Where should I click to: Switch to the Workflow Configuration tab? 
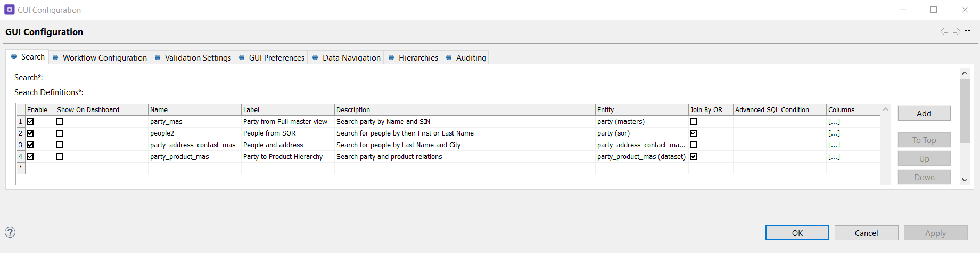104,57
